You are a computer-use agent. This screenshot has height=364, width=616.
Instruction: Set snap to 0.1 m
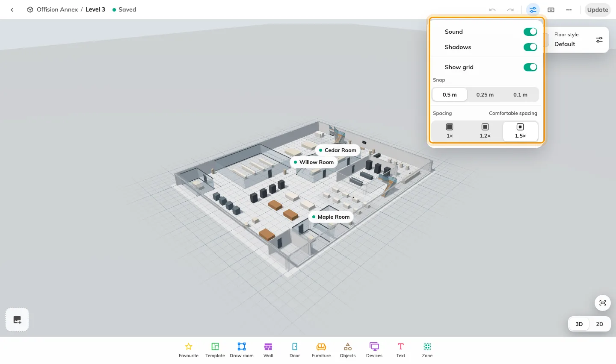520,94
